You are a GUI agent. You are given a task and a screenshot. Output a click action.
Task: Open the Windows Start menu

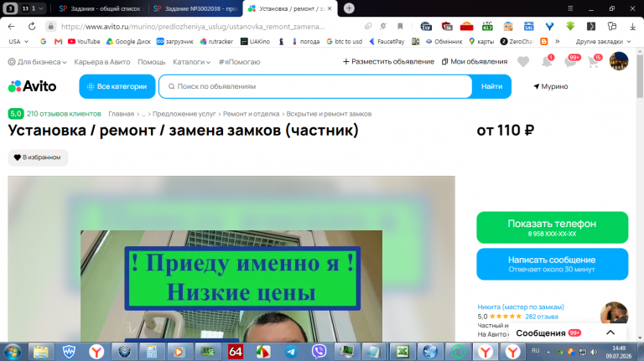[x=13, y=352]
